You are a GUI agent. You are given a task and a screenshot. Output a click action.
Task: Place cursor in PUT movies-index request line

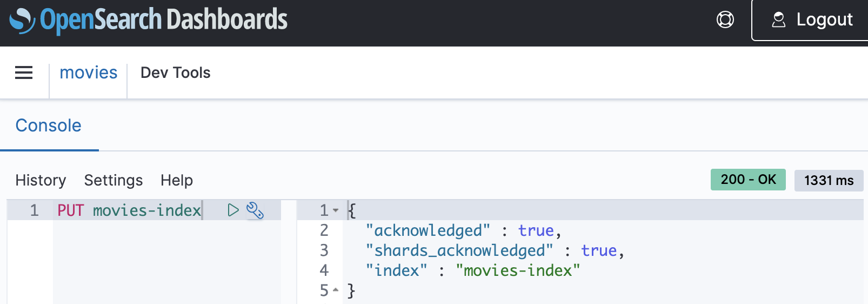click(x=130, y=210)
